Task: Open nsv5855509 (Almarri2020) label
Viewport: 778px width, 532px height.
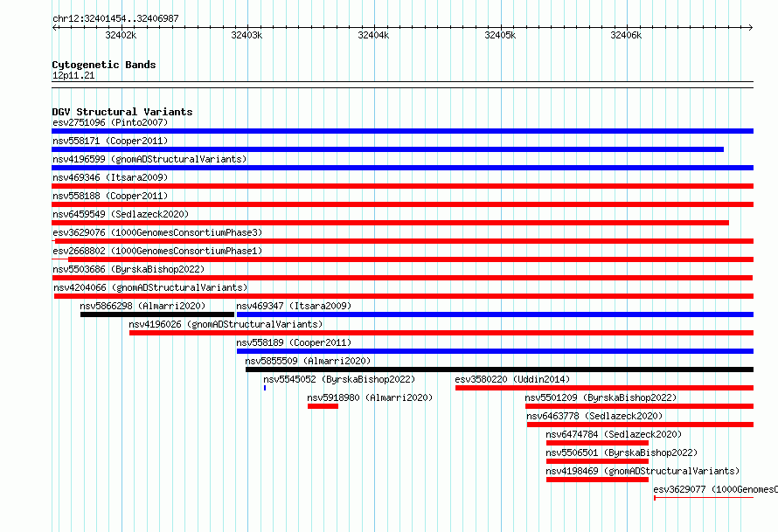Action: pos(308,361)
